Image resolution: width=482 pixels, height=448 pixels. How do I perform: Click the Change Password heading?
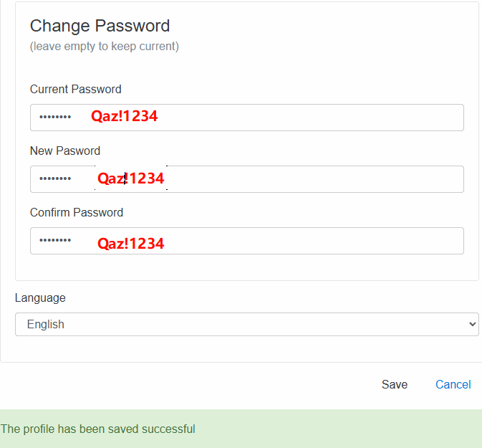click(x=100, y=26)
